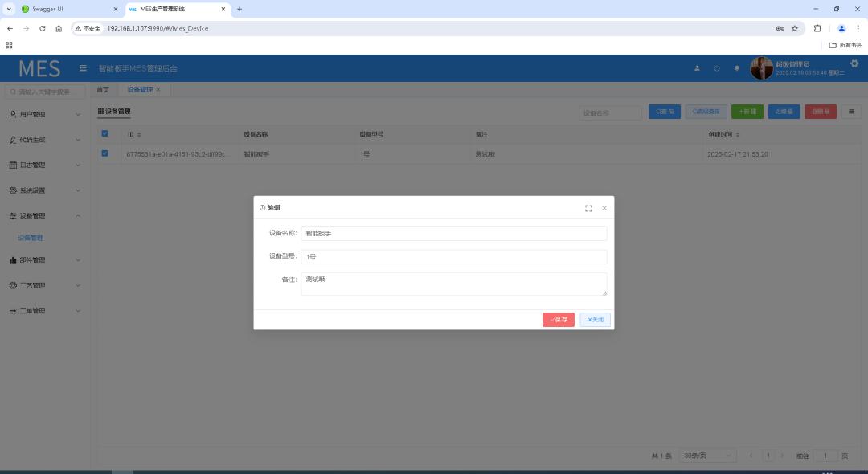Click the sidebar keyword search box
The image size is (868, 474).
45,92
